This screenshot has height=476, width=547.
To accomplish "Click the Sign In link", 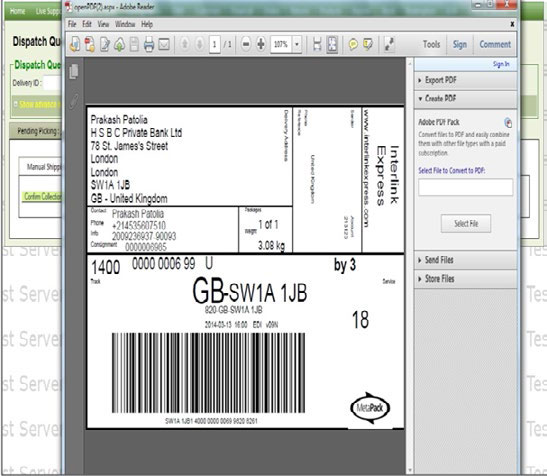I will click(501, 64).
